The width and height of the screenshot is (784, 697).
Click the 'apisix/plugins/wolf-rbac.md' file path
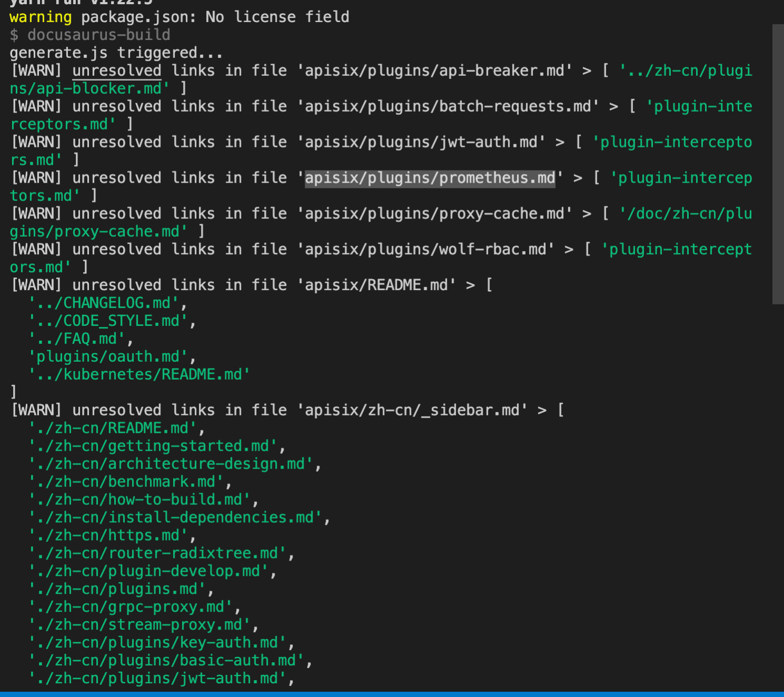426,250
